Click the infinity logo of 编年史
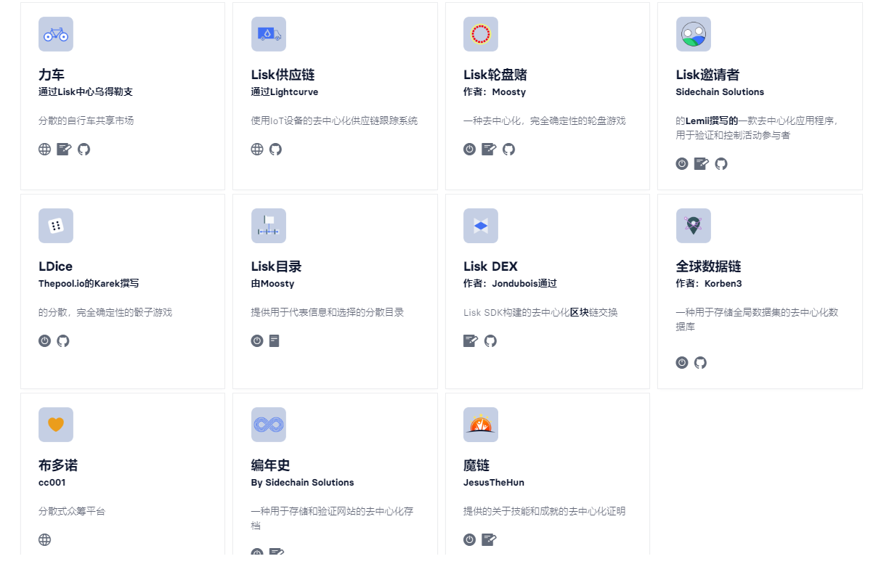This screenshot has width=889, height=588. [269, 425]
